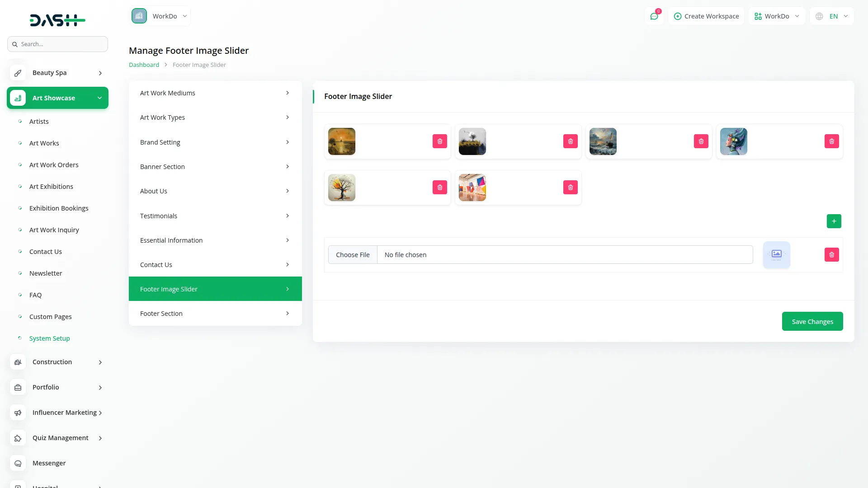
Task: Expand the Construction sidebar menu
Action: pyautogui.click(x=58, y=362)
